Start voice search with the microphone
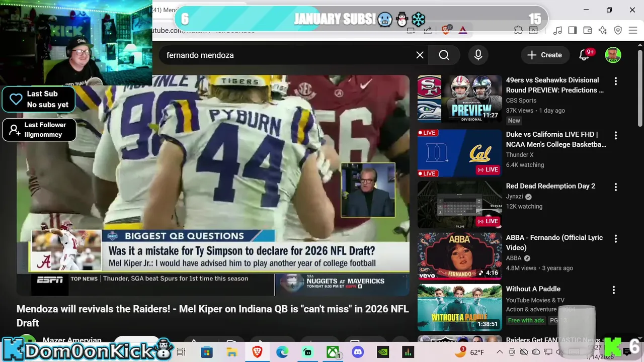 478,55
